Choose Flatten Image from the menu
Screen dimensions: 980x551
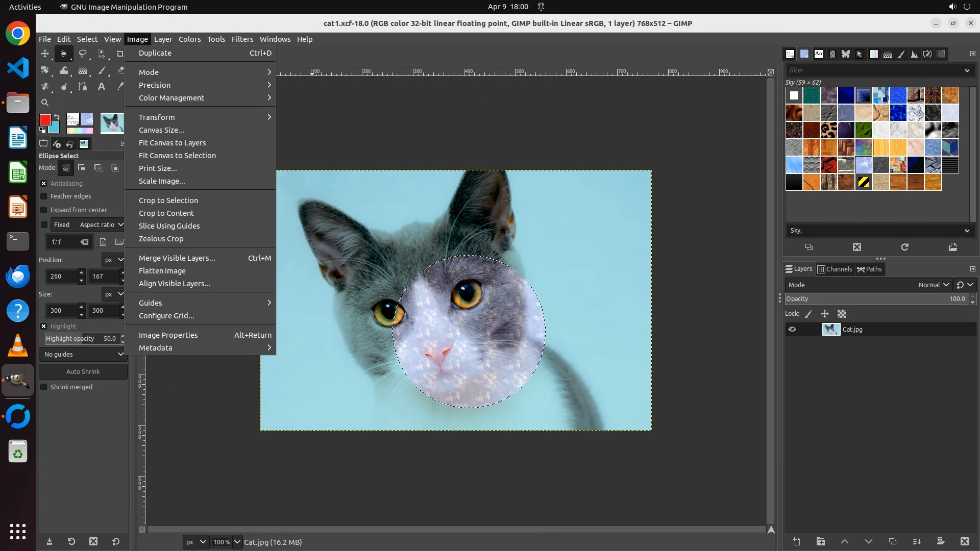pos(162,271)
